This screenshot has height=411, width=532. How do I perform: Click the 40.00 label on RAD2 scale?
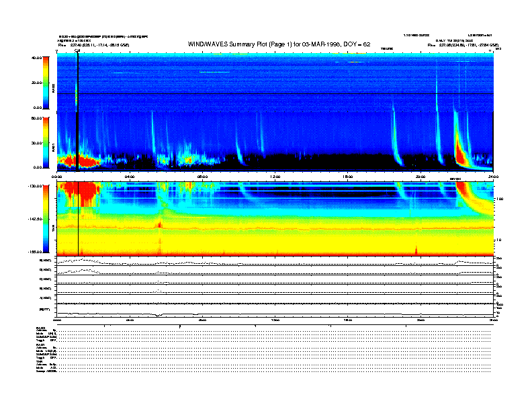pos(36,58)
